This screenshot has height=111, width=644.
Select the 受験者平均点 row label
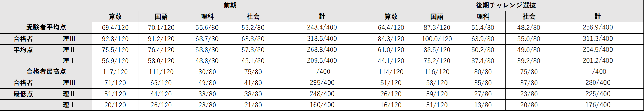click(46, 27)
